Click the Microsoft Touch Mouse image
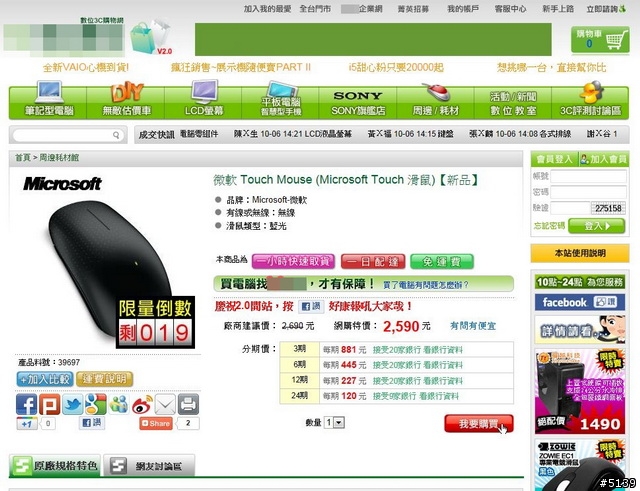640x491 pixels. (108, 269)
